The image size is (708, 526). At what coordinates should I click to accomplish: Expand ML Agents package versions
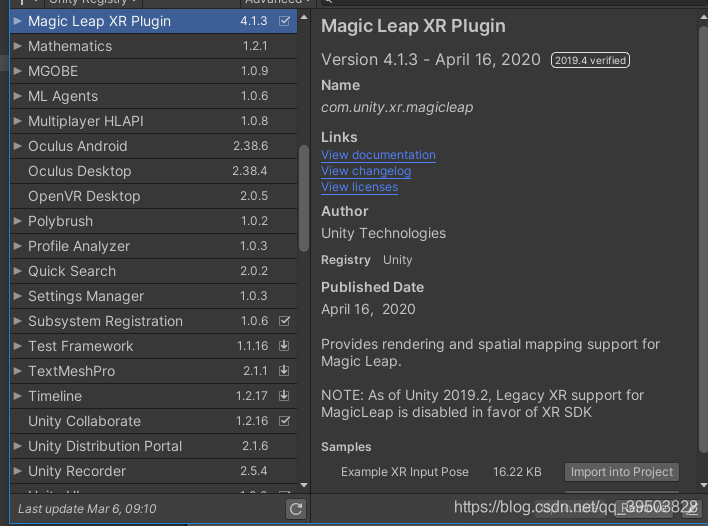click(18, 96)
